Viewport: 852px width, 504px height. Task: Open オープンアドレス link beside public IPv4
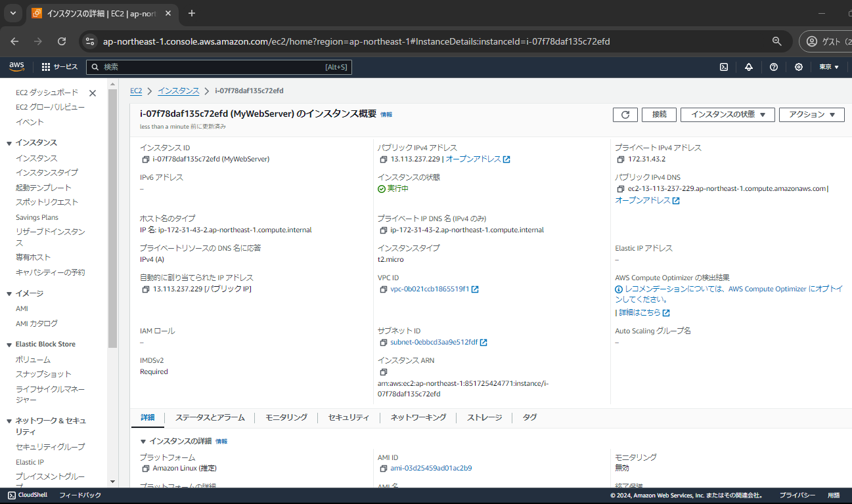click(478, 159)
